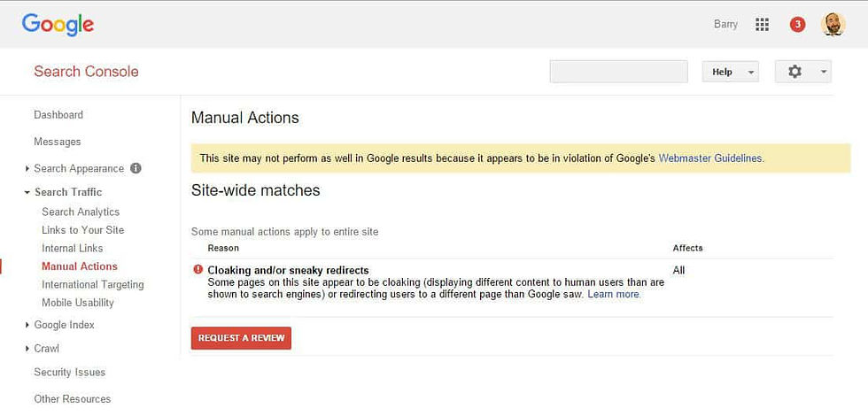Click the search input field
The image size is (868, 416).
618,72
